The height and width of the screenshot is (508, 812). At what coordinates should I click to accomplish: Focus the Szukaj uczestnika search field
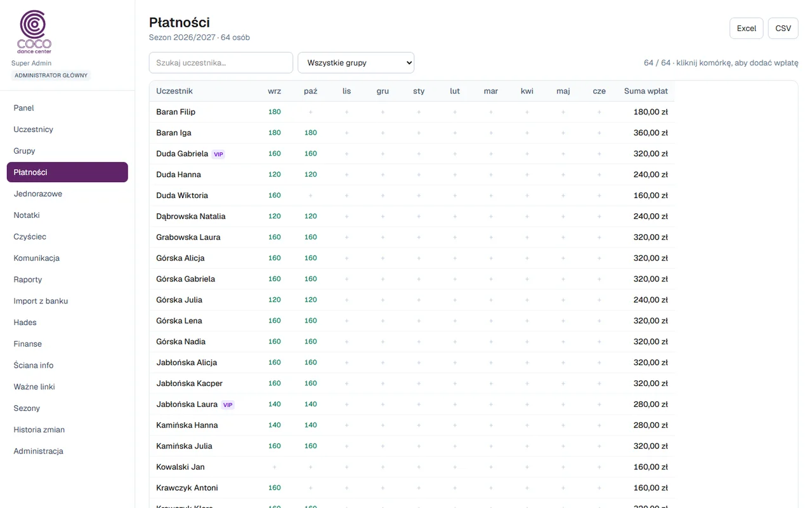click(221, 63)
